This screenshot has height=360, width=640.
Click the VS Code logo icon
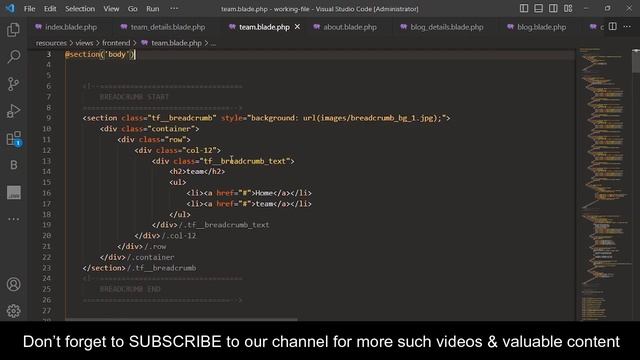[10, 8]
